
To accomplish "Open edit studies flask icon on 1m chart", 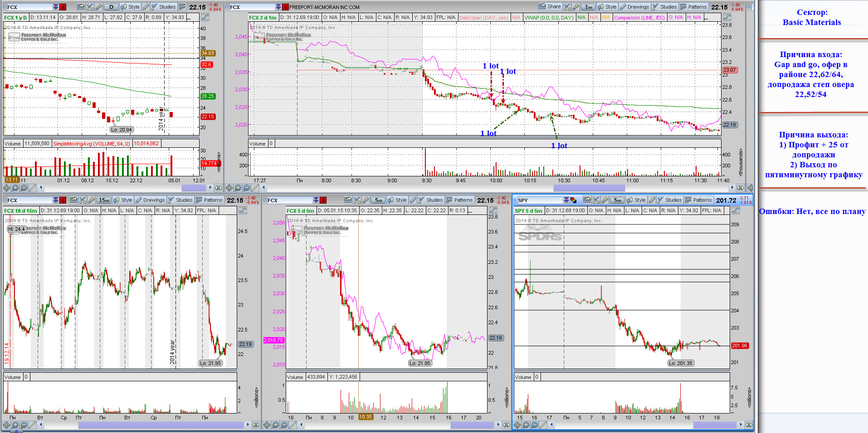I will 567,7.
